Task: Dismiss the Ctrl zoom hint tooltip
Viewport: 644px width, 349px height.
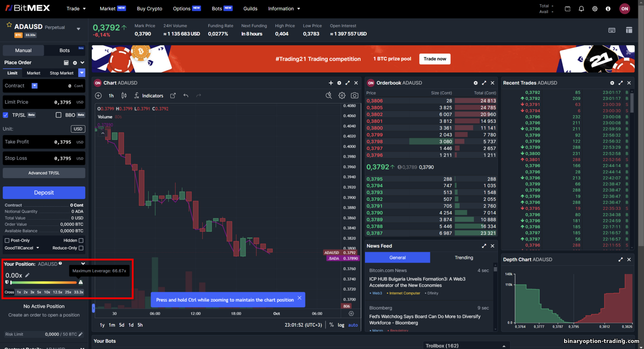Action: click(300, 297)
